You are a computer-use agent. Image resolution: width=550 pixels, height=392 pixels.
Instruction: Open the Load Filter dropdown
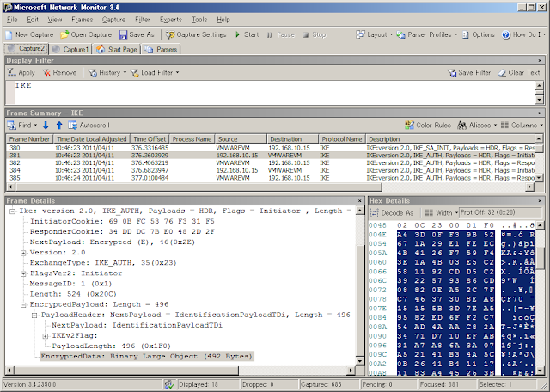tap(155, 73)
